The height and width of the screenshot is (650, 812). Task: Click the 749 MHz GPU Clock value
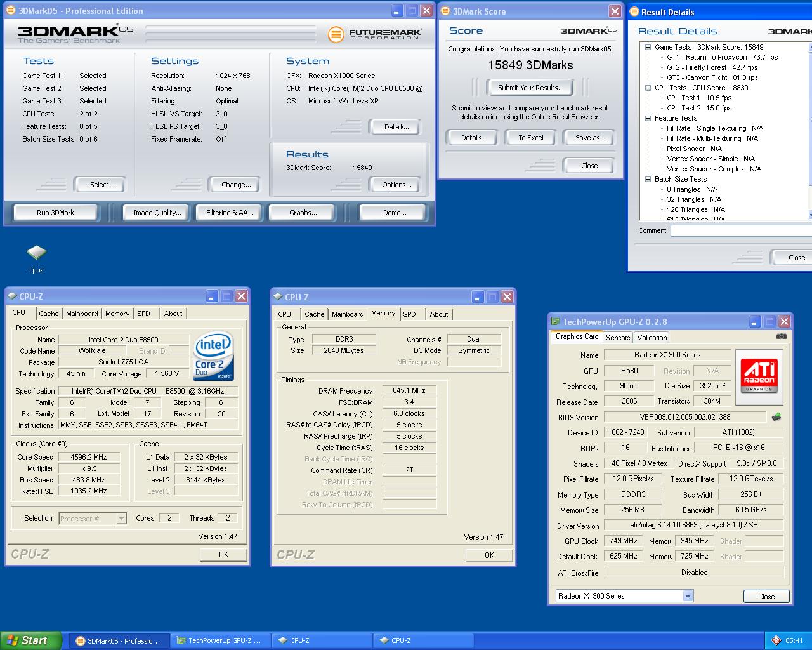(x=624, y=541)
